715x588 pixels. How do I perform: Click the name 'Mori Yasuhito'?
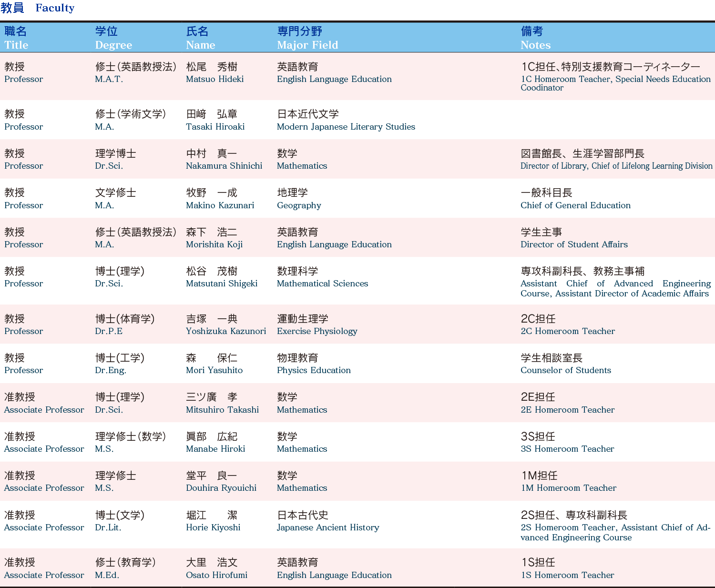pyautogui.click(x=214, y=370)
